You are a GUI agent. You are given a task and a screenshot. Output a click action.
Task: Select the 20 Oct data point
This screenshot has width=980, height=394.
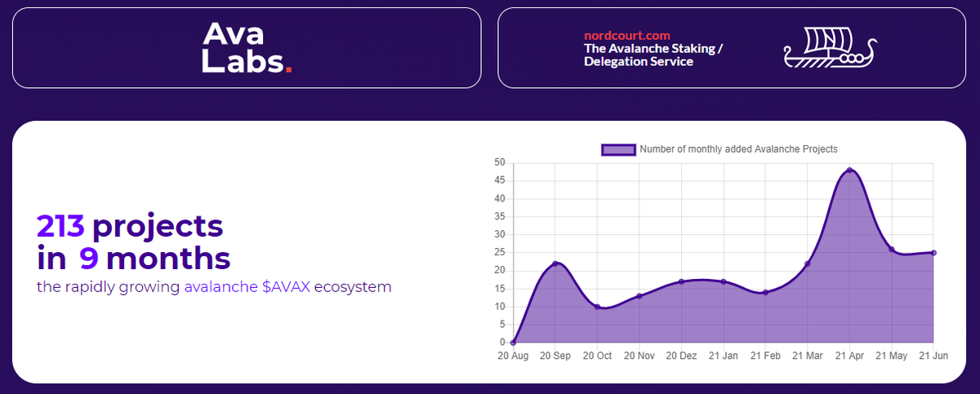point(597,307)
